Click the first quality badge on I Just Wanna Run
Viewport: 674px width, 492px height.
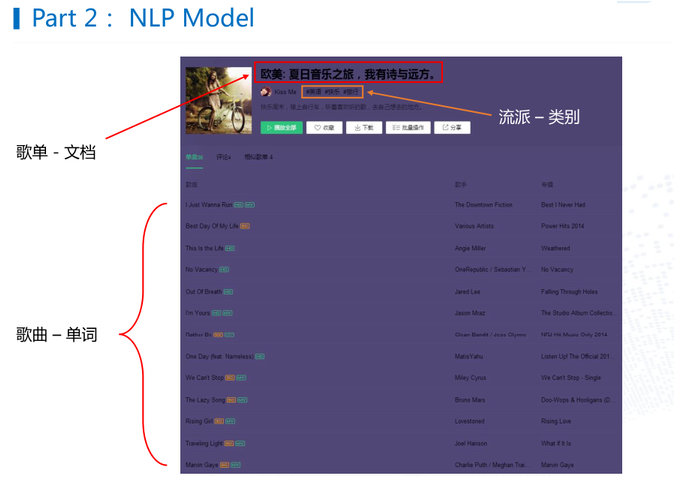239,205
